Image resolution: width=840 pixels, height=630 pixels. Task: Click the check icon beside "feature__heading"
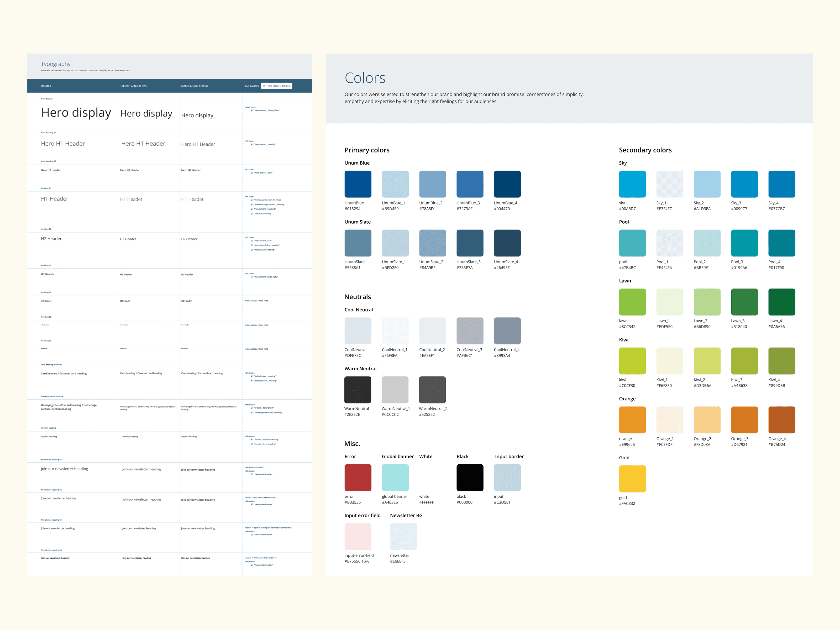pos(252,213)
